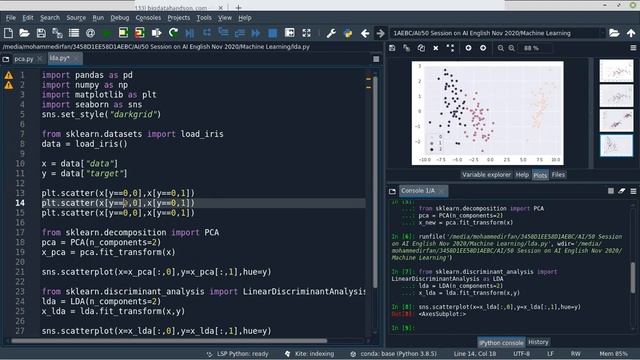
Task: Click the debug continue fast-forward icon
Action: coord(256,33)
